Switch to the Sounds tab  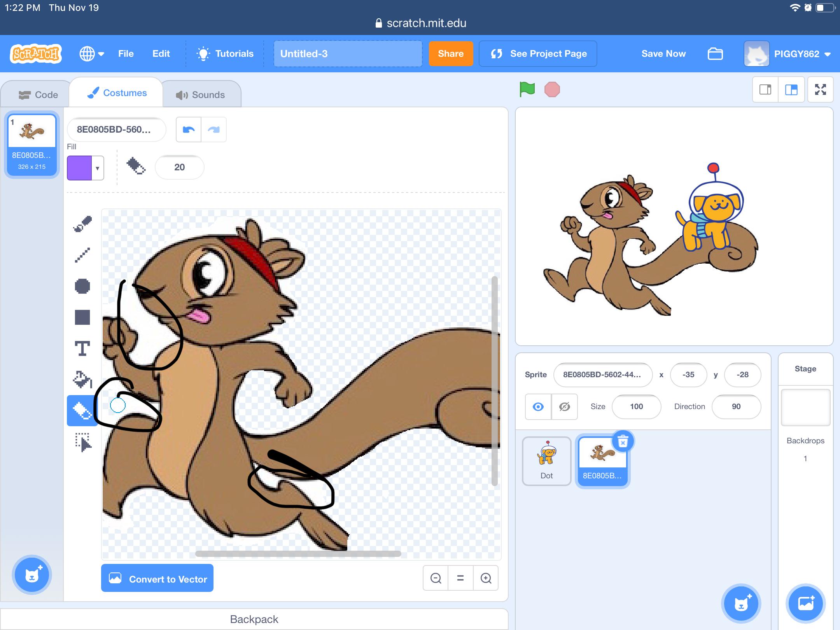coord(201,95)
